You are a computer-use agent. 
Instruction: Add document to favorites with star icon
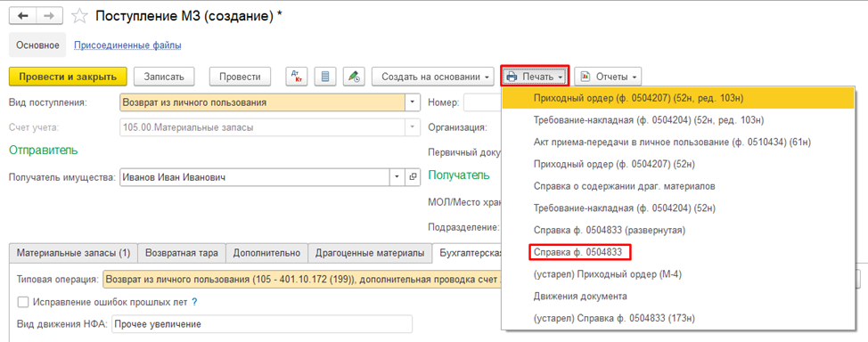(x=80, y=16)
